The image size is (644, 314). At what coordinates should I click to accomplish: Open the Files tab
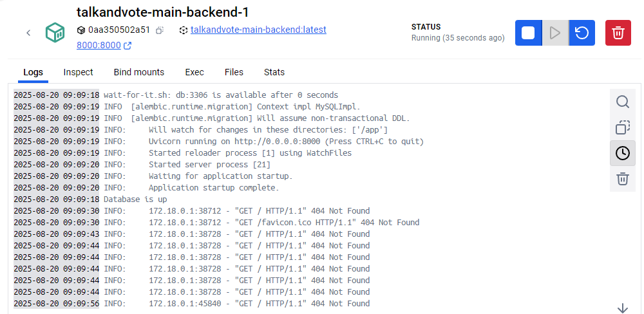[234, 72]
